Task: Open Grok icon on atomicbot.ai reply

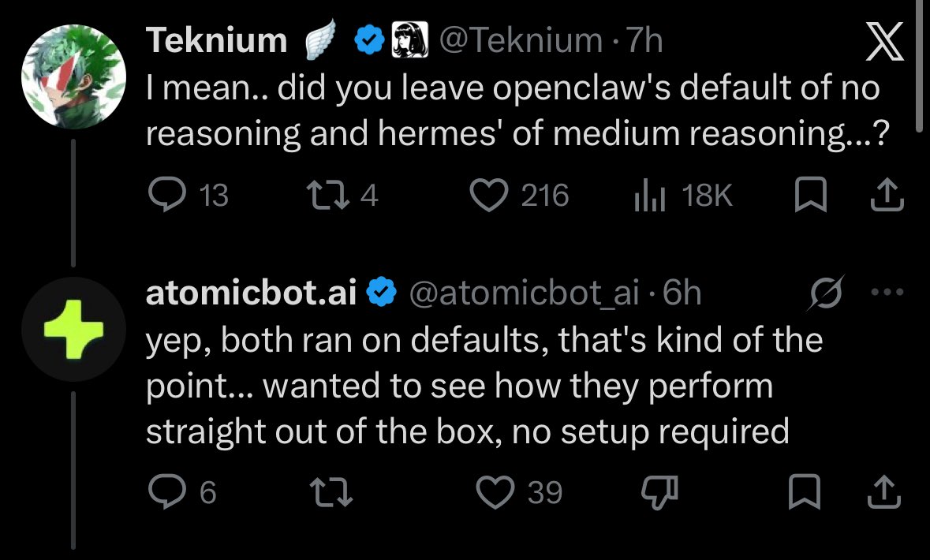Action: [826, 292]
